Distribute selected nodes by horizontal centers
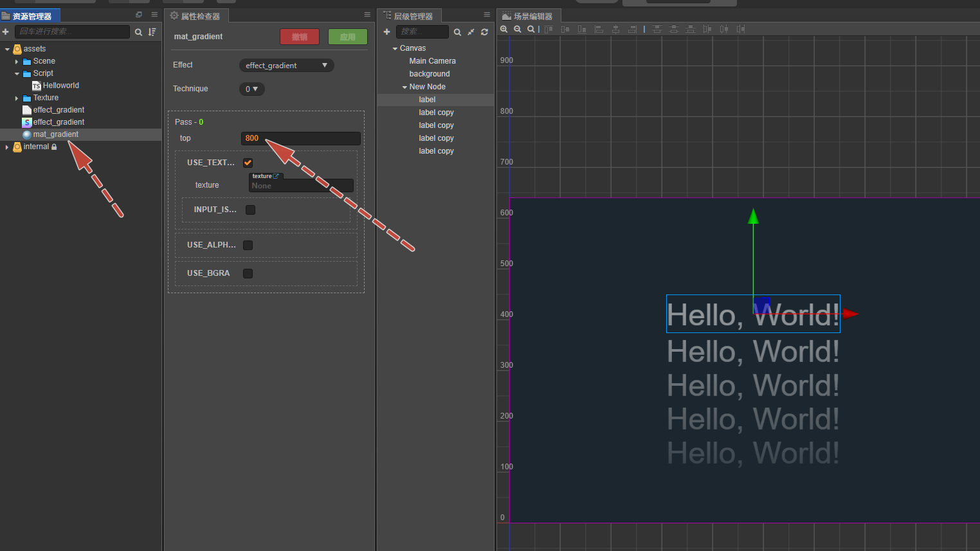Viewport: 980px width, 551px height. [724, 30]
